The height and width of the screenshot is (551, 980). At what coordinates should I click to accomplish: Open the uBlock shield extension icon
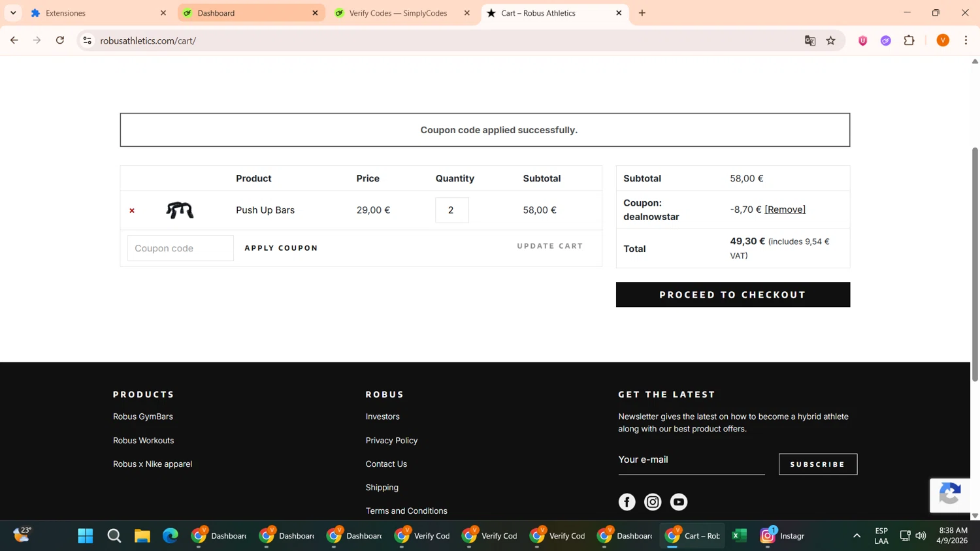point(863,40)
